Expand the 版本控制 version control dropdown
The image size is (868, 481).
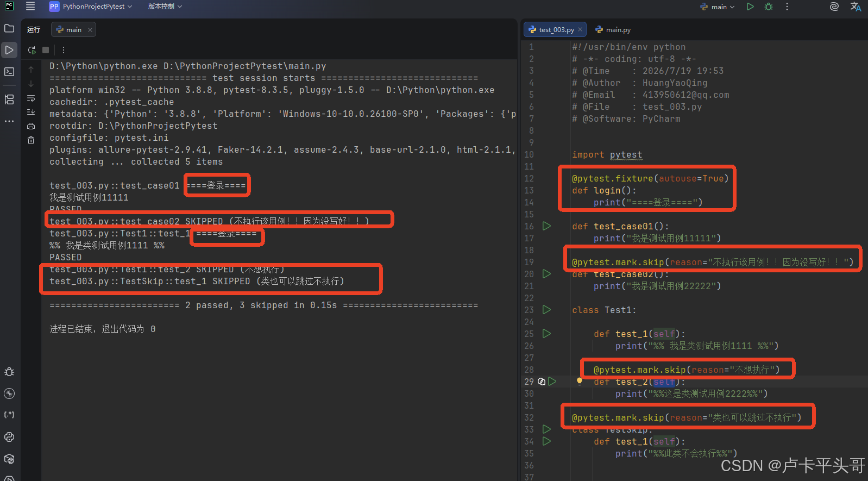[165, 7]
